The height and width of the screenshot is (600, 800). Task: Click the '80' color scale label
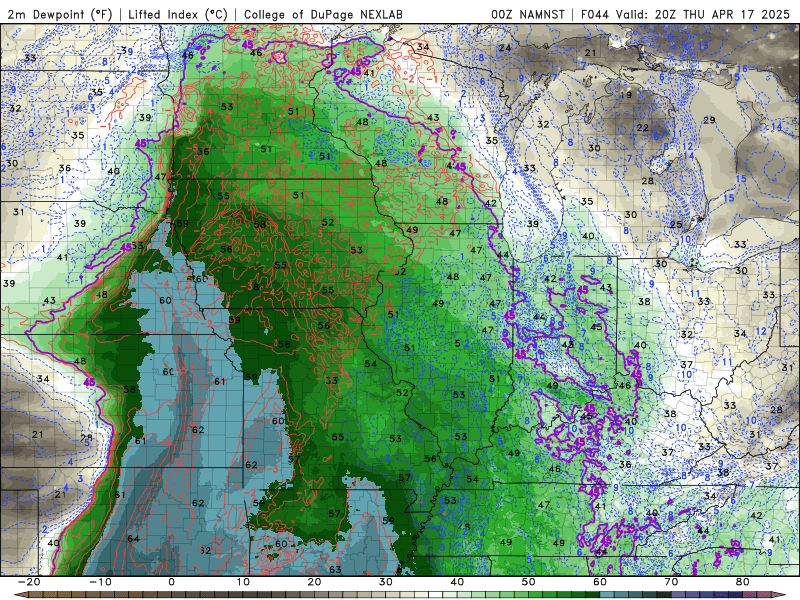pyautogui.click(x=743, y=582)
